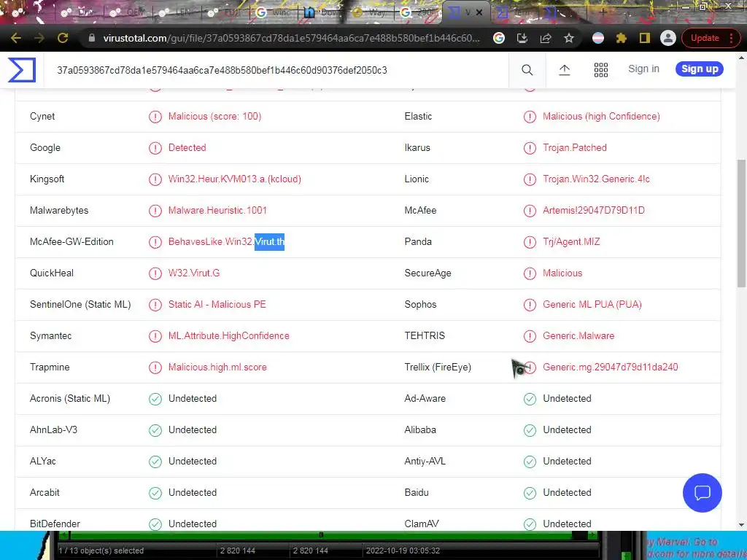Click Malicious (high Confidence) Elastic result
This screenshot has width=747, height=560.
601,117
